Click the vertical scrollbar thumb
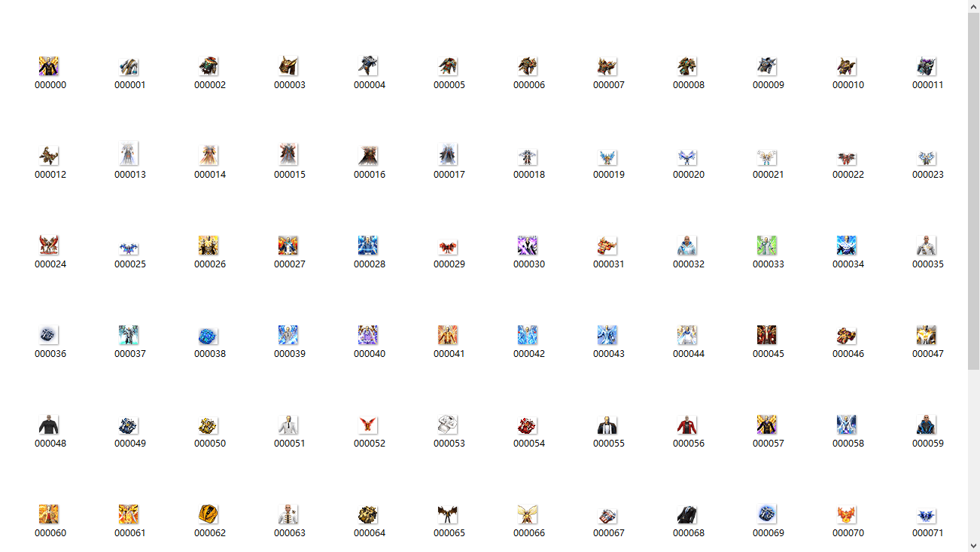980x552 pixels. tap(973, 191)
